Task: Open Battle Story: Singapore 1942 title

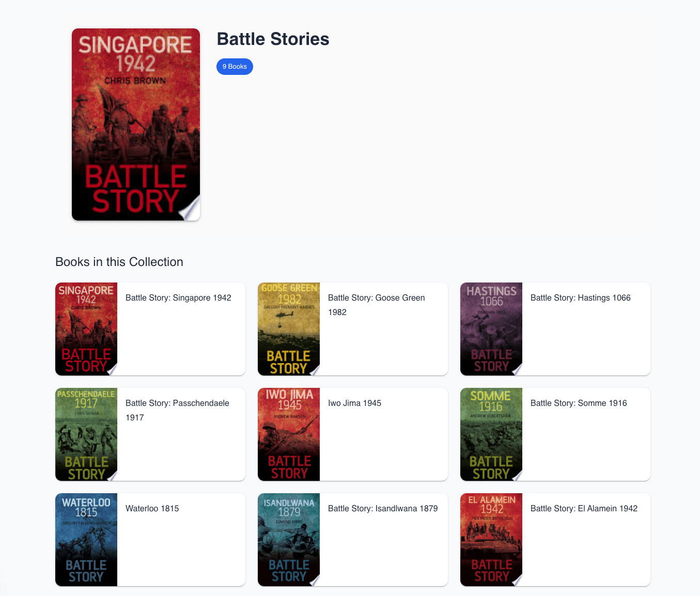Action: click(x=178, y=298)
